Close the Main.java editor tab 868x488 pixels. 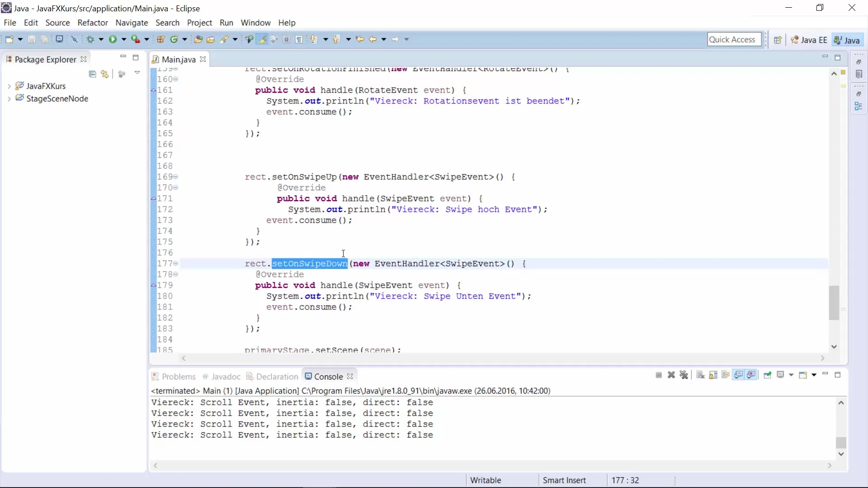pos(203,59)
